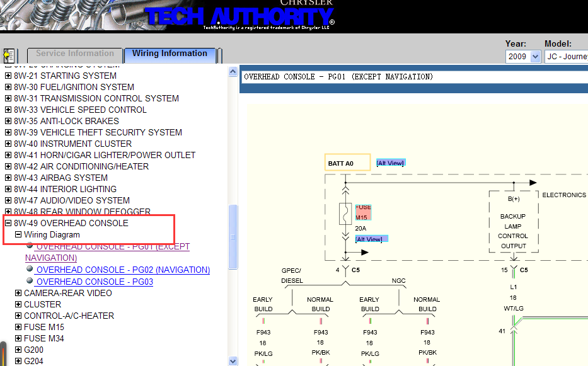
Task: Expand 8W-43 AIRBAG SYSTEM node
Action: (8, 178)
